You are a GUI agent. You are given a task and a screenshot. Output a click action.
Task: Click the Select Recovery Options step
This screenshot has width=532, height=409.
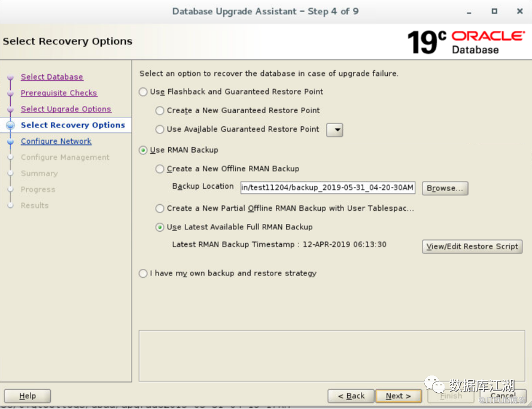coord(73,125)
